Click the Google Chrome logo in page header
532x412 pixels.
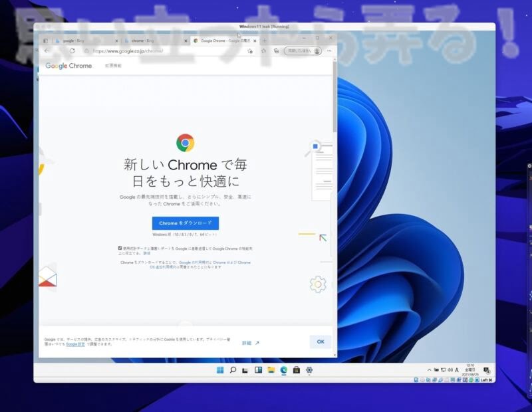pyautogui.click(x=68, y=66)
